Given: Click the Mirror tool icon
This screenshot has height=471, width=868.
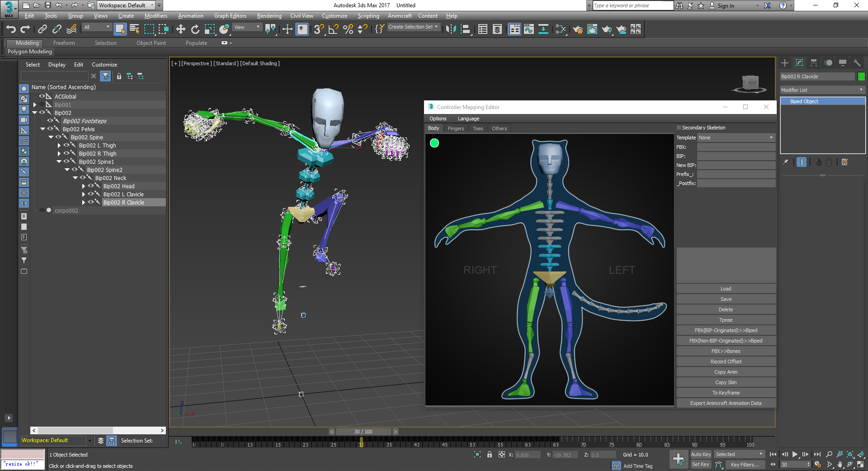Looking at the screenshot, I should coord(450,29).
